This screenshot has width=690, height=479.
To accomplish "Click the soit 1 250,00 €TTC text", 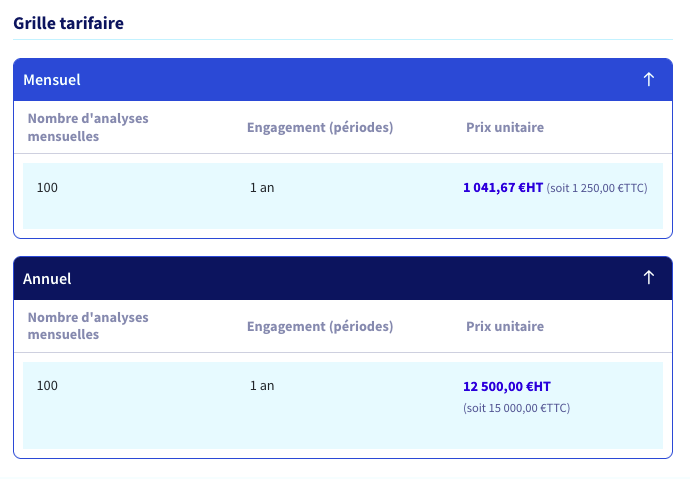I will (x=597, y=188).
